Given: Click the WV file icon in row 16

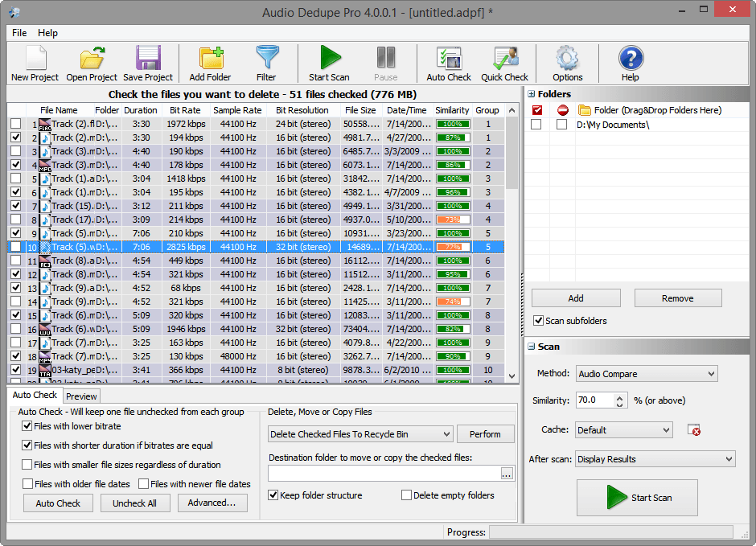Looking at the screenshot, I should (45, 329).
